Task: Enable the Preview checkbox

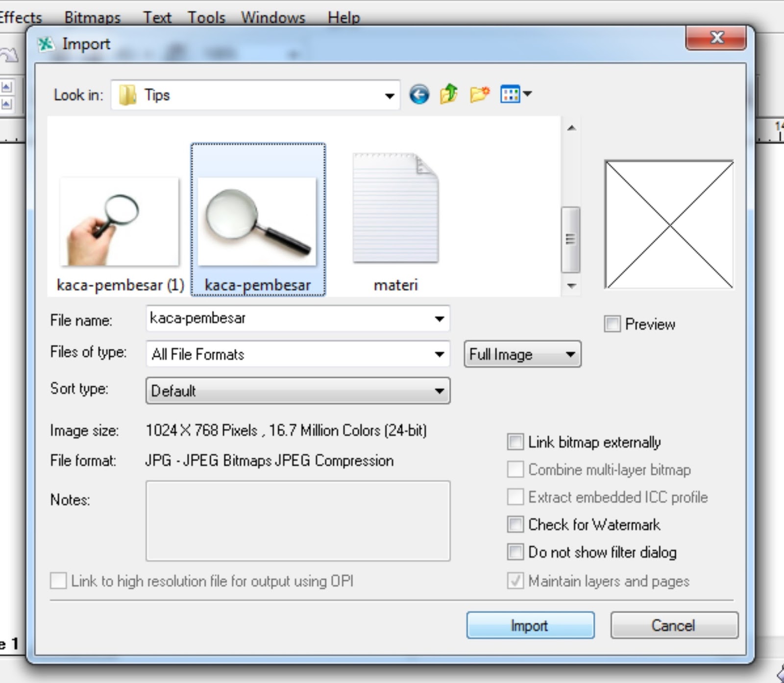Action: coord(612,324)
